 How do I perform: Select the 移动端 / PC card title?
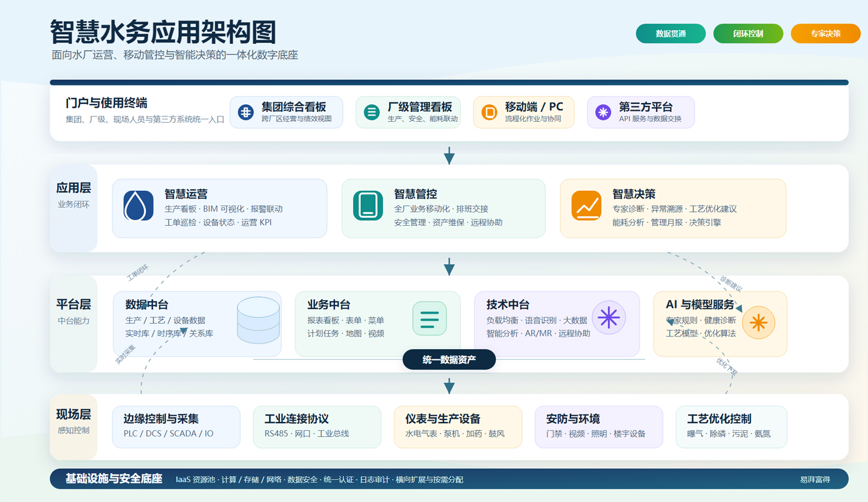click(534, 107)
